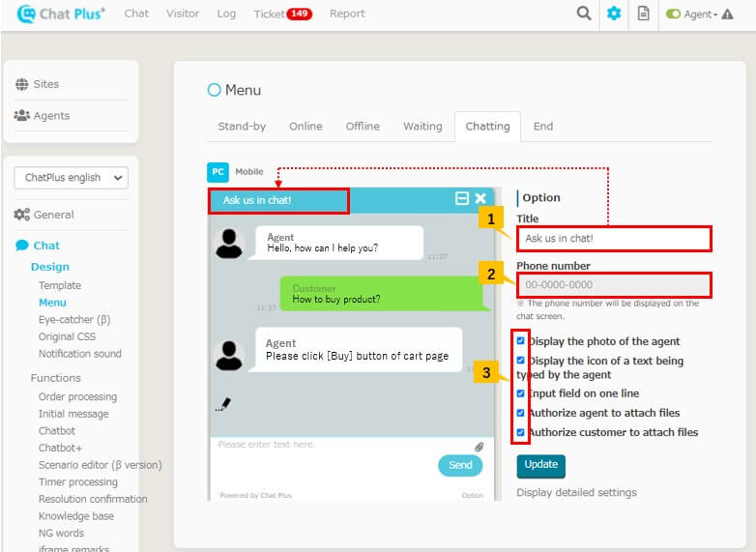The width and height of the screenshot is (756, 552).
Task: Click Powered by Chat Plus link
Action: pyautogui.click(x=256, y=495)
